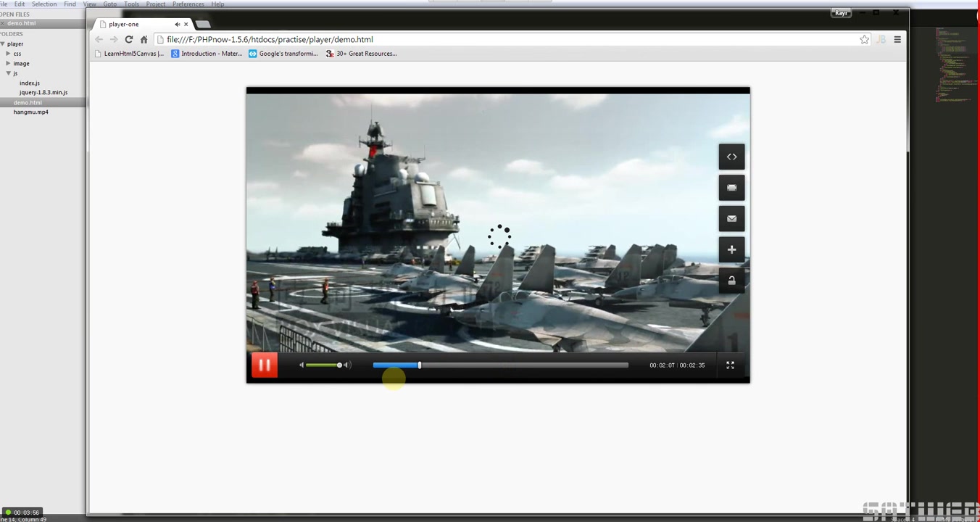The image size is (980, 522).
Task: Seek on the video progress bar
Action: click(x=500, y=365)
